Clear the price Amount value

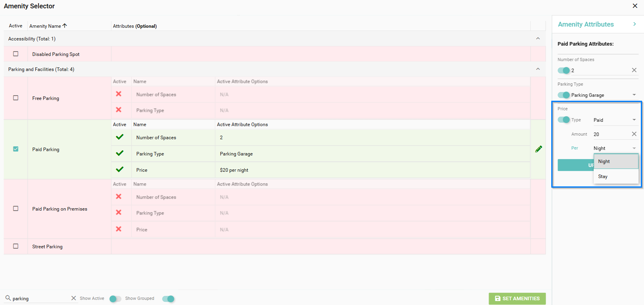(x=634, y=134)
